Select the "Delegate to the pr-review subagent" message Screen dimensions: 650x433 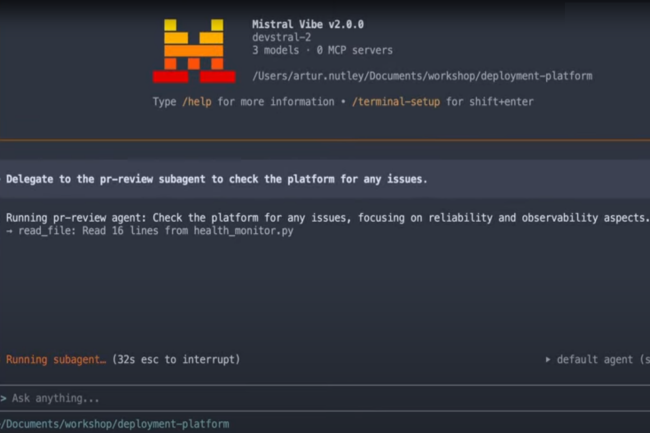pyautogui.click(x=217, y=179)
